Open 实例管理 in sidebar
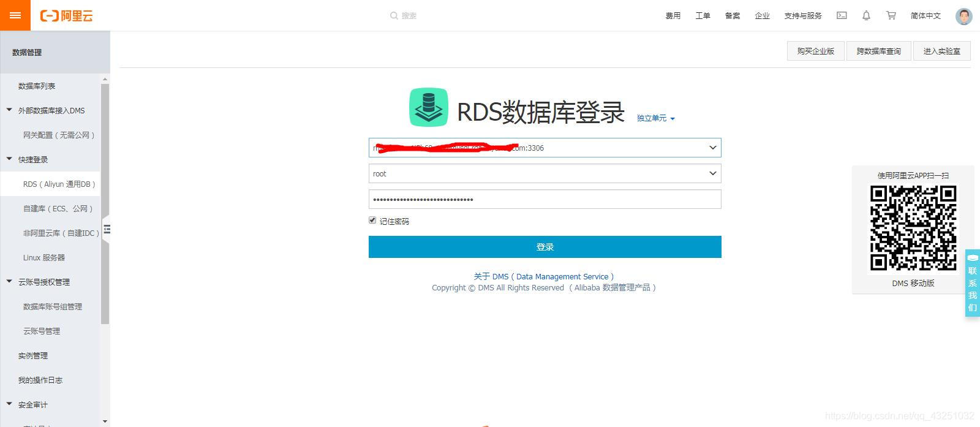 [x=33, y=355]
